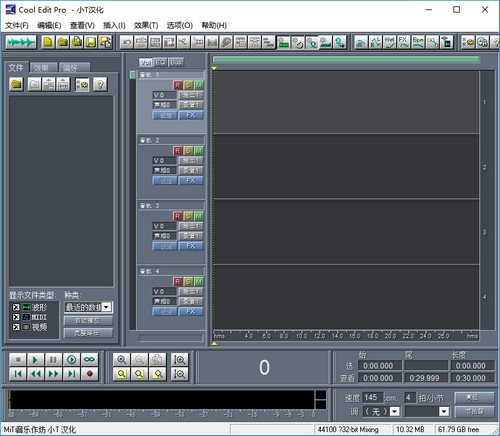Click the 速度 tempo bpm field

pyautogui.click(x=372, y=397)
